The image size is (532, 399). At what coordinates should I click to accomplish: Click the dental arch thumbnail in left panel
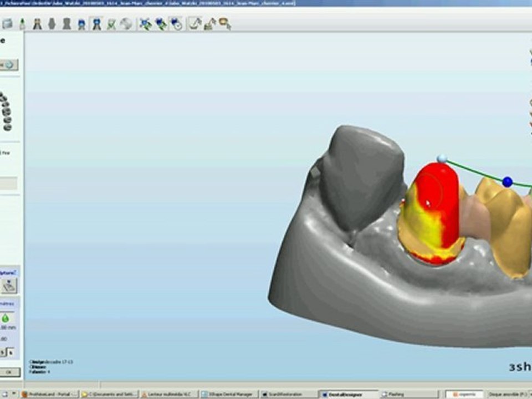[6, 111]
